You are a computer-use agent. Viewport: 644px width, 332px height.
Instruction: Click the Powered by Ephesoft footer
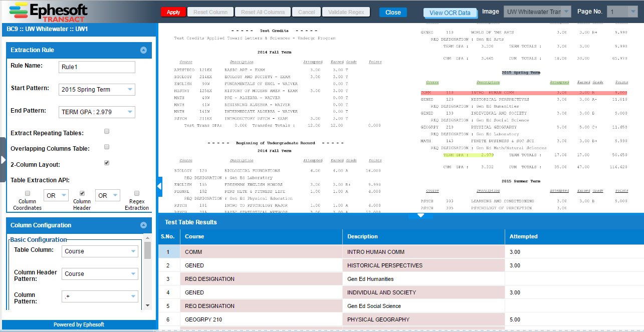(79, 324)
